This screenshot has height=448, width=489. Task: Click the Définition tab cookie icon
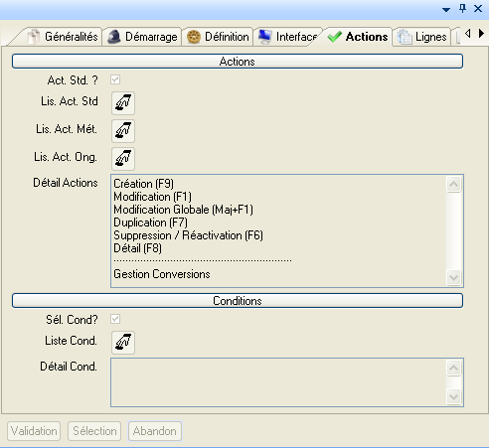pyautogui.click(x=194, y=37)
